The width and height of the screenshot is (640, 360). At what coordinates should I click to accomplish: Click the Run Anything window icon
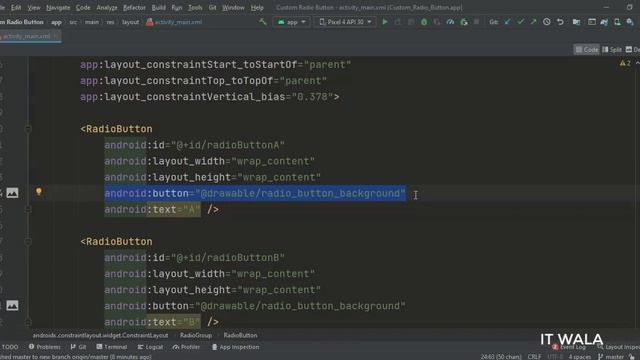tap(591, 22)
